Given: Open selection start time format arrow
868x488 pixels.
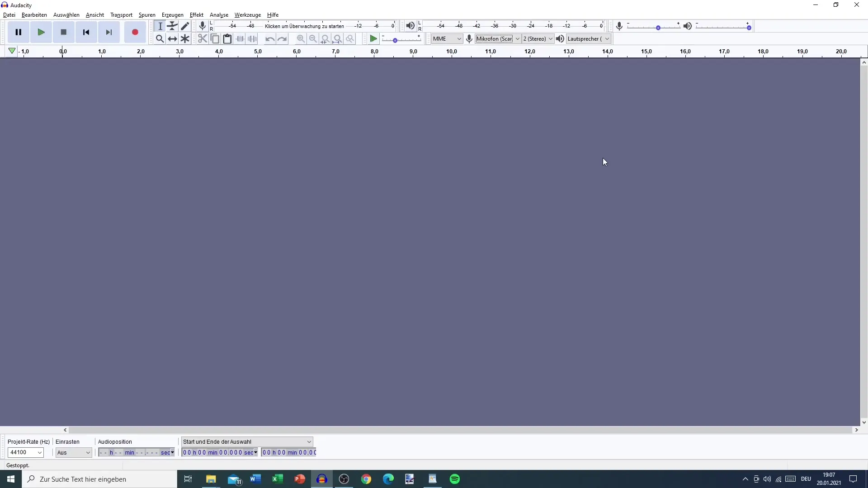Looking at the screenshot, I should point(255,452).
